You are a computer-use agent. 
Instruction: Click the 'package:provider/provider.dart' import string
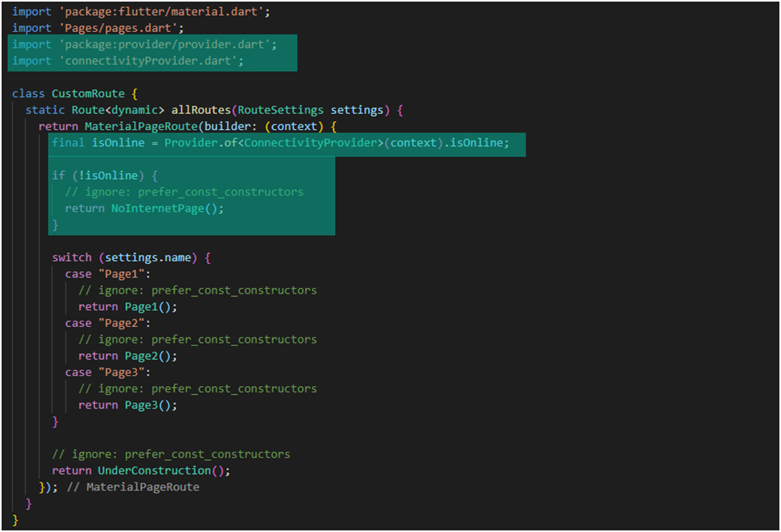(165, 45)
